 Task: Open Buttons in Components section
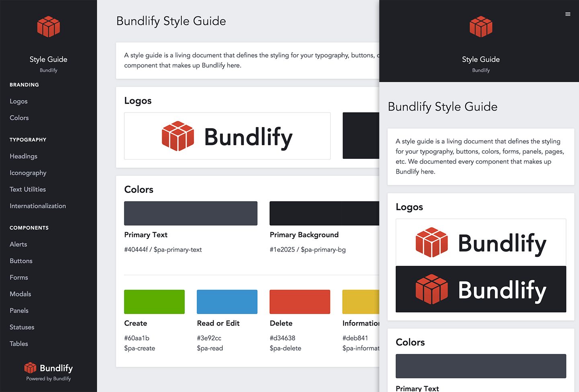tap(21, 261)
